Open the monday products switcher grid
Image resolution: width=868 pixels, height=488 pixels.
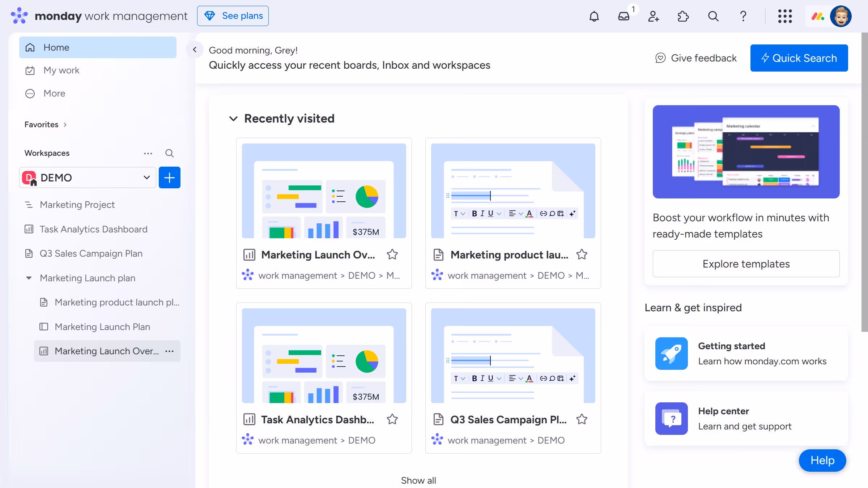point(785,16)
